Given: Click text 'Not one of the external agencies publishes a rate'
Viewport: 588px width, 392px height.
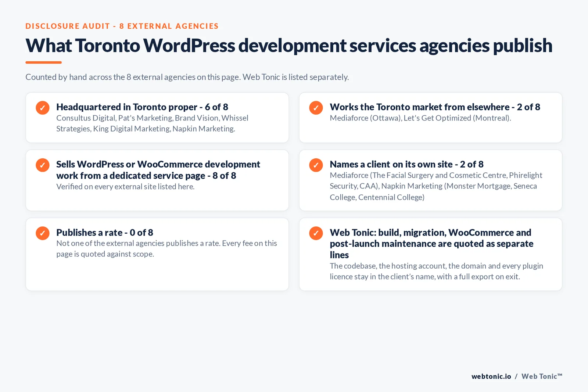Looking at the screenshot, I should click(166, 249).
